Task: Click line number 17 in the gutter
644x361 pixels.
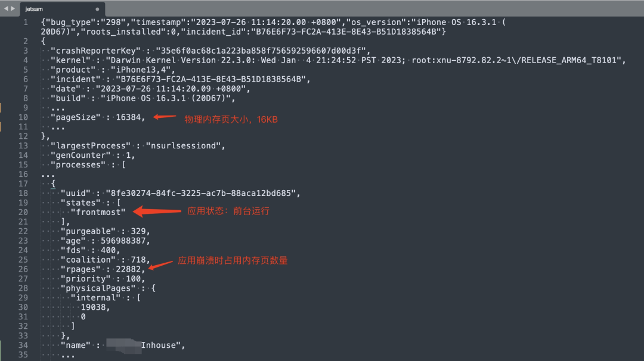Action: [x=23, y=183]
